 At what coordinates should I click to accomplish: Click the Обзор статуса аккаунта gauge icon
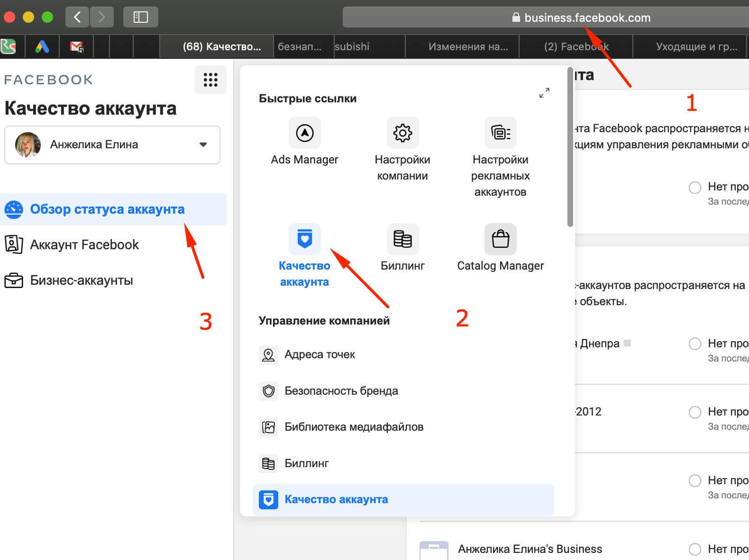click(x=14, y=209)
